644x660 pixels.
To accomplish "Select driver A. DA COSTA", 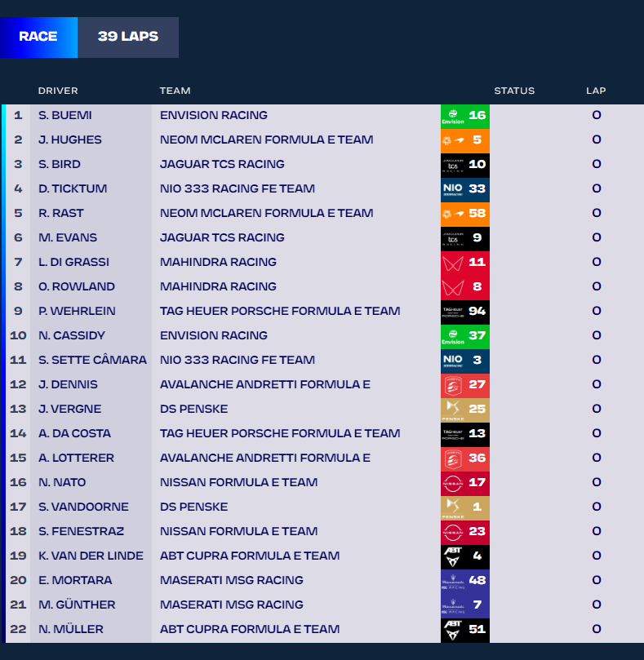I will click(74, 433).
